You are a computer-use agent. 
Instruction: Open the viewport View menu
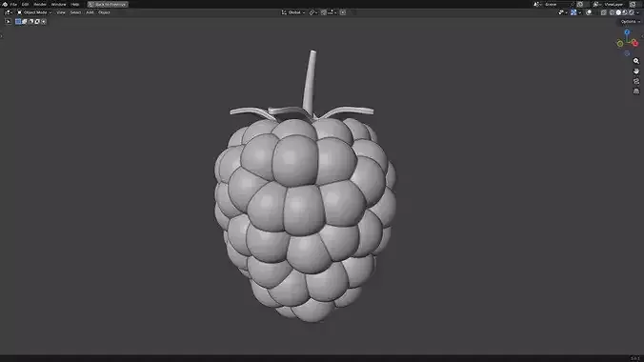point(61,12)
